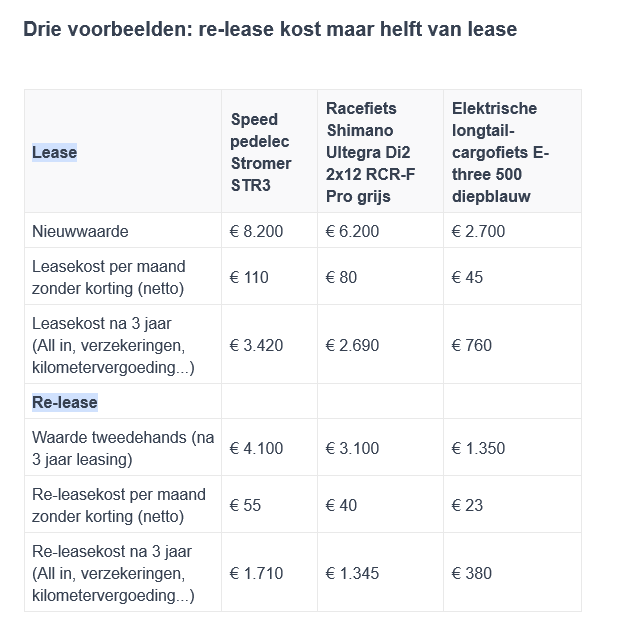639x639 pixels.
Task: Click the € 2.700 new value cell
Action: pos(478,231)
